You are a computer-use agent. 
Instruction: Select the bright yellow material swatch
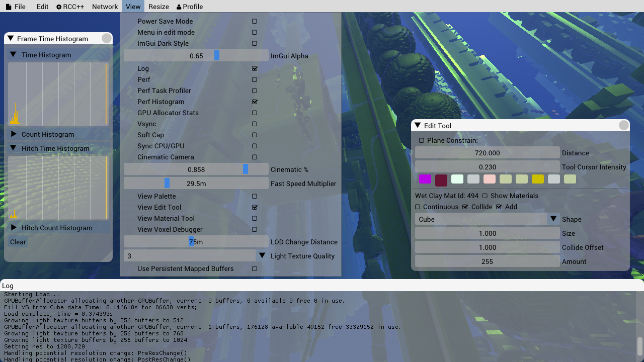click(538, 179)
